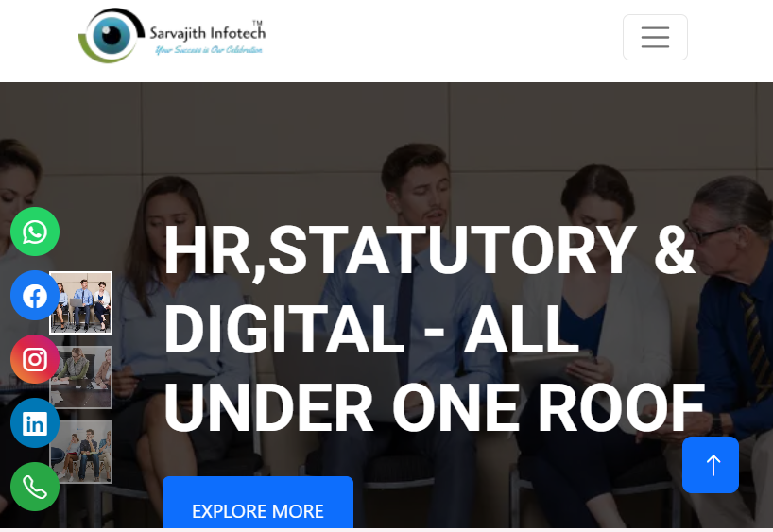Open the Instagram profile icon
Screen dimensions: 773x532
(x=35, y=359)
